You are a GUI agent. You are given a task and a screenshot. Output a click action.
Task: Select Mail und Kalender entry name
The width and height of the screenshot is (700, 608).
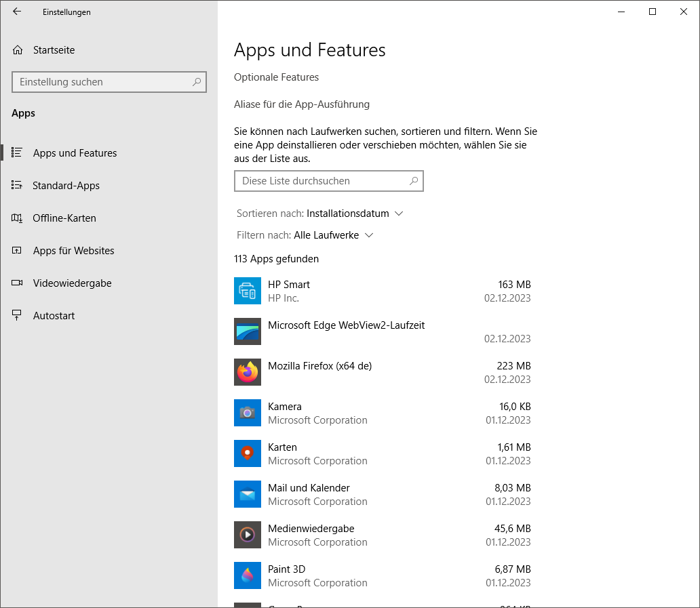[309, 487]
